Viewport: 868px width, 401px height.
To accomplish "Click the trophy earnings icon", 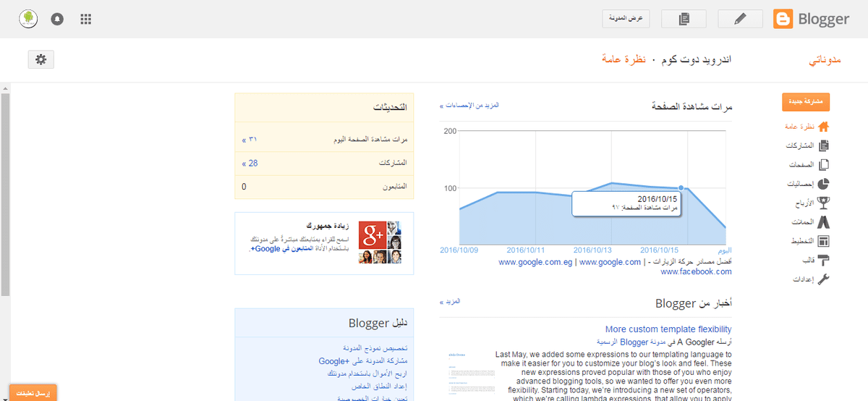I will click(823, 203).
